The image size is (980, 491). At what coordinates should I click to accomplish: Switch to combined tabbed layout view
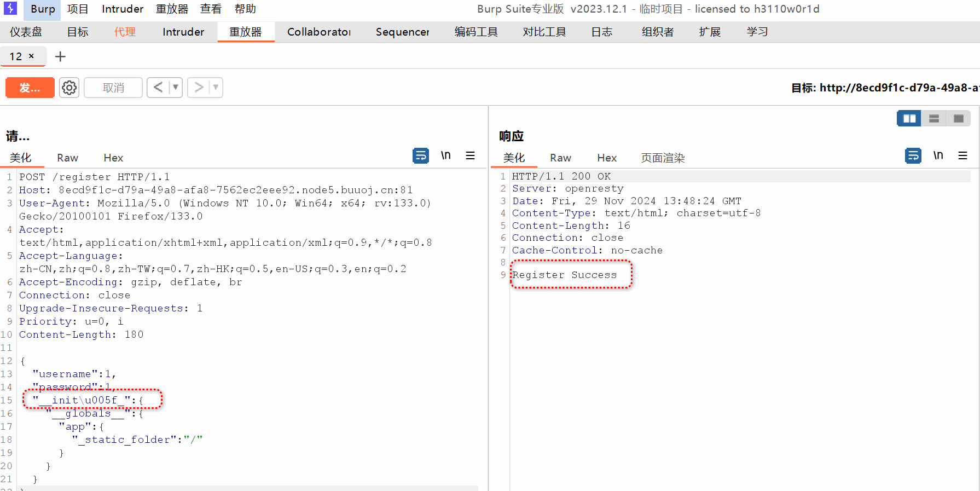[x=959, y=118]
